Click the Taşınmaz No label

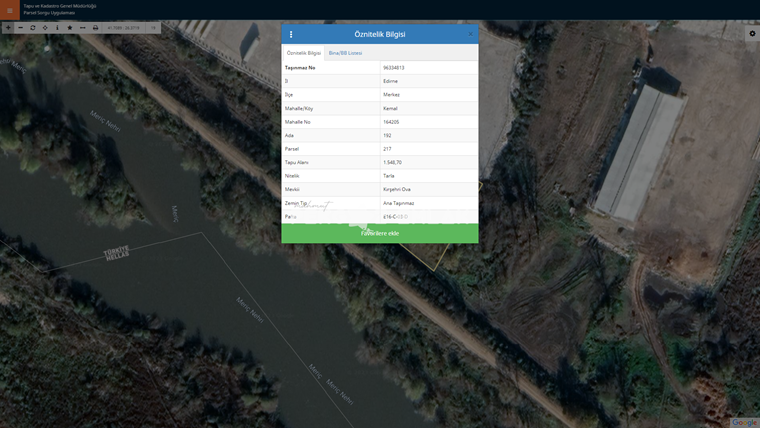pos(300,68)
